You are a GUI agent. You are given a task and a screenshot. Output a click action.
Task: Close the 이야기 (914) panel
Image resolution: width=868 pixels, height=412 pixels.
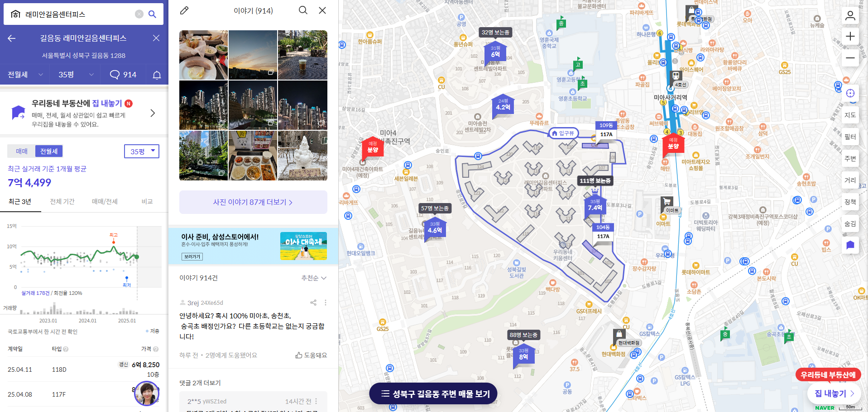coord(322,10)
